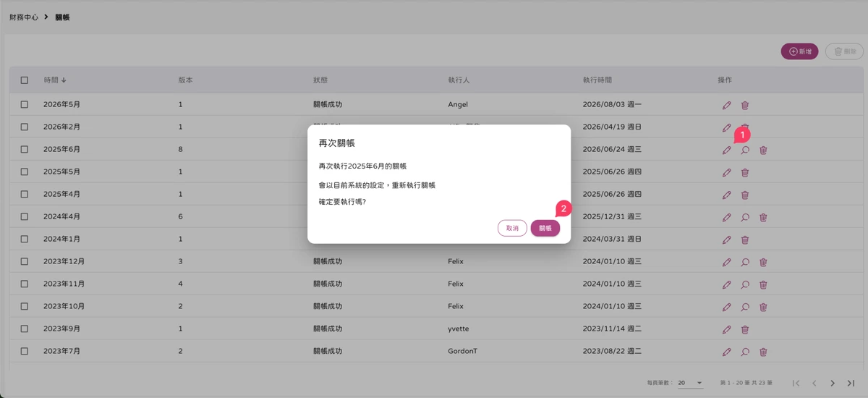The image size is (868, 398).
Task: Select the 2023年7月 row checkbox
Action: pyautogui.click(x=25, y=351)
